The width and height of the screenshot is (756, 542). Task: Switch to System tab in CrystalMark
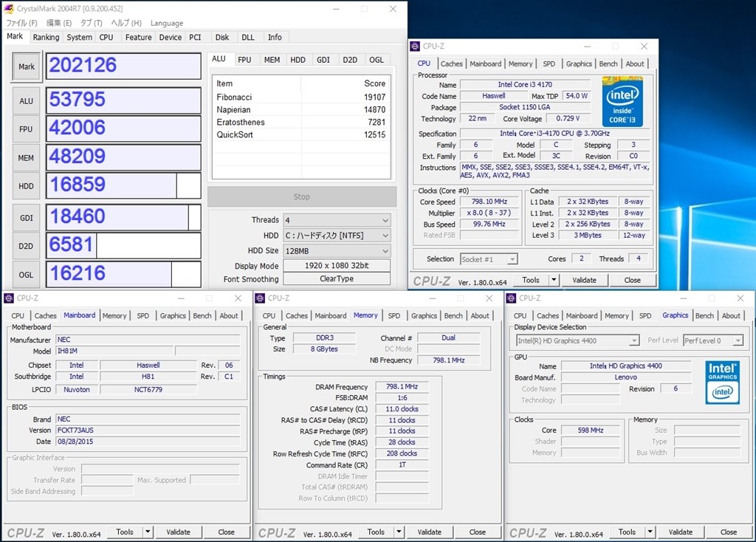click(x=79, y=37)
